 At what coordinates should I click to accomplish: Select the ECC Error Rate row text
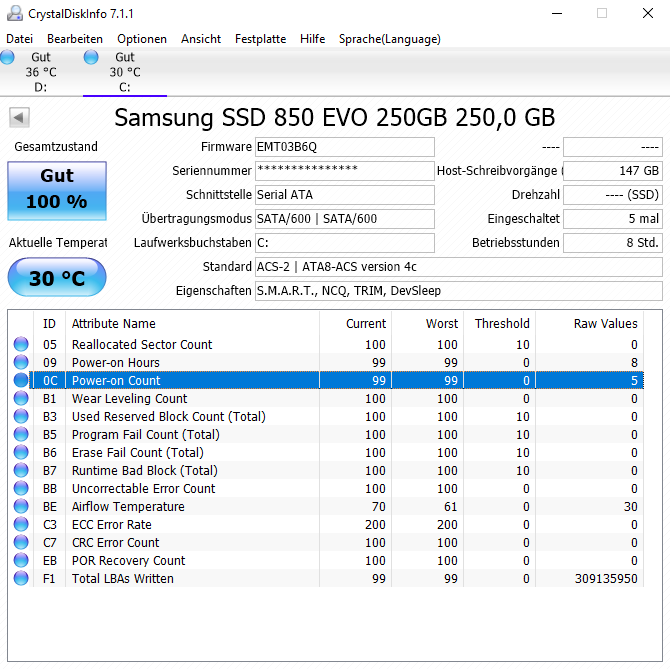tap(112, 524)
